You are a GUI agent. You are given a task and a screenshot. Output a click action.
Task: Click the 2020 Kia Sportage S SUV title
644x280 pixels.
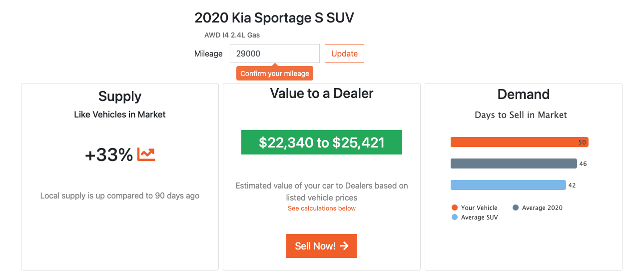click(x=274, y=18)
